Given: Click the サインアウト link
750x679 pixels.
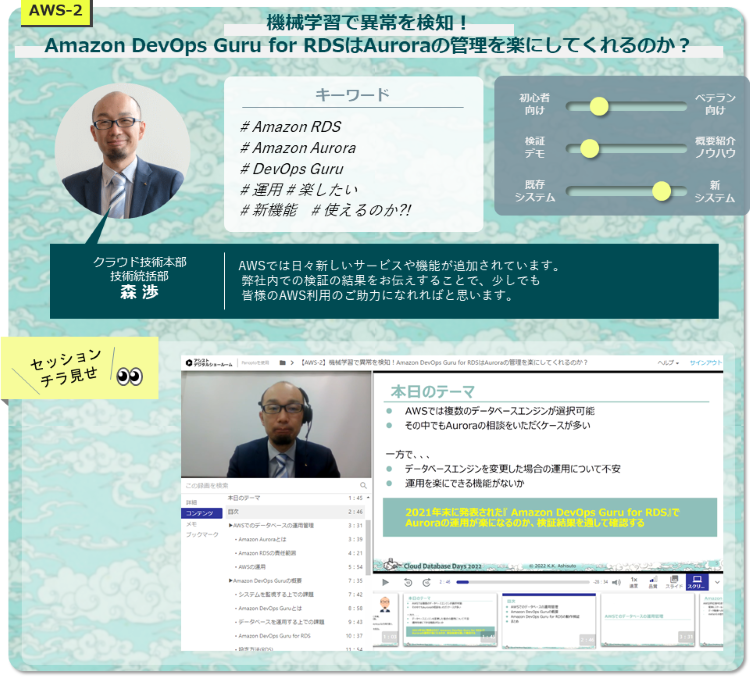Looking at the screenshot, I should [x=706, y=362].
